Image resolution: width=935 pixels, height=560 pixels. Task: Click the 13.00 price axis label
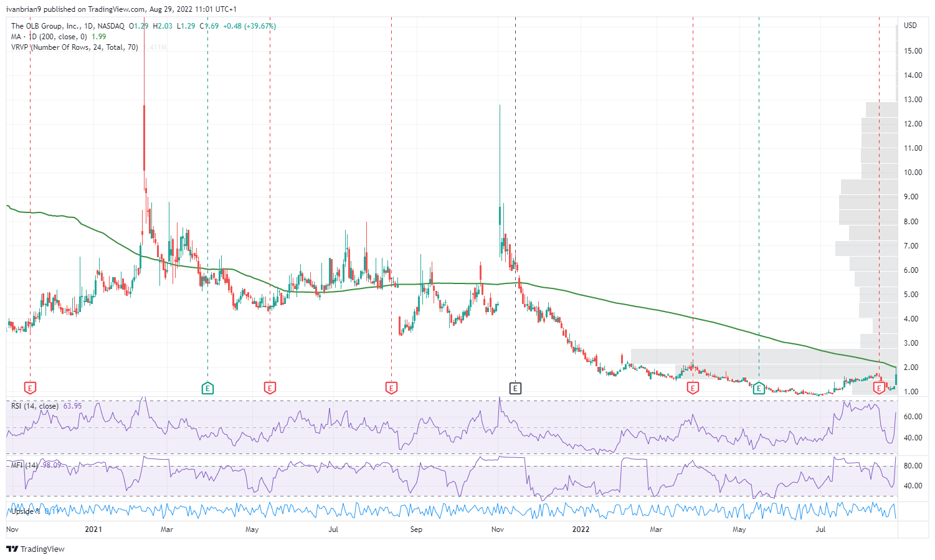(x=913, y=100)
